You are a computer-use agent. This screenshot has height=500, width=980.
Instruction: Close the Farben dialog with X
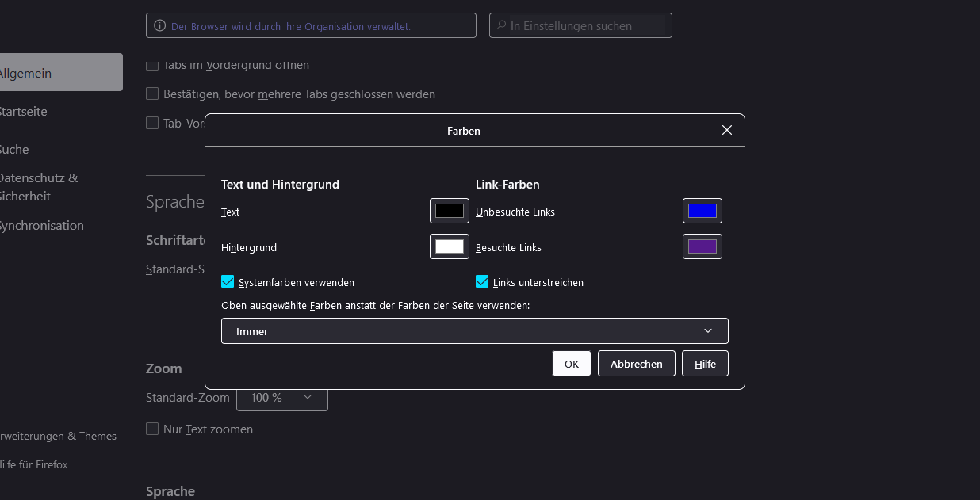(x=726, y=131)
